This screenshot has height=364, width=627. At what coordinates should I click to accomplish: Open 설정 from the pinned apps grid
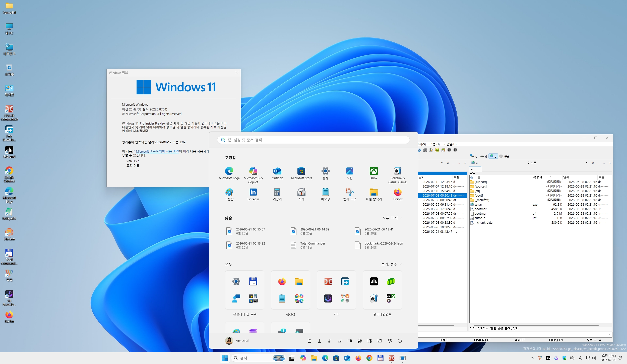coord(326,173)
